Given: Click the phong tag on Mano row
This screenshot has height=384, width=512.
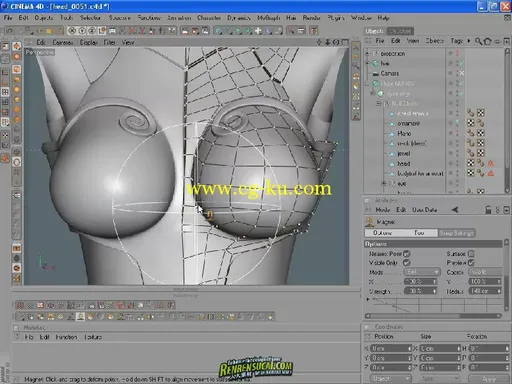Looking at the screenshot, I should point(470,133).
